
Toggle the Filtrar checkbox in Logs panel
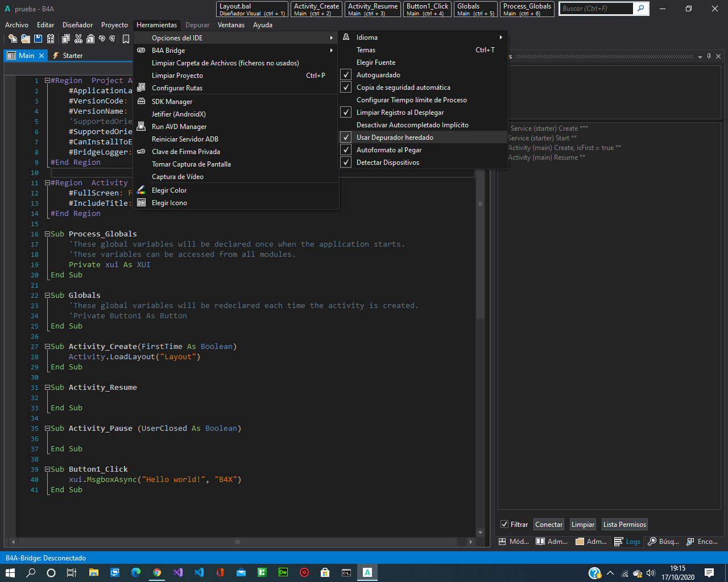click(504, 524)
